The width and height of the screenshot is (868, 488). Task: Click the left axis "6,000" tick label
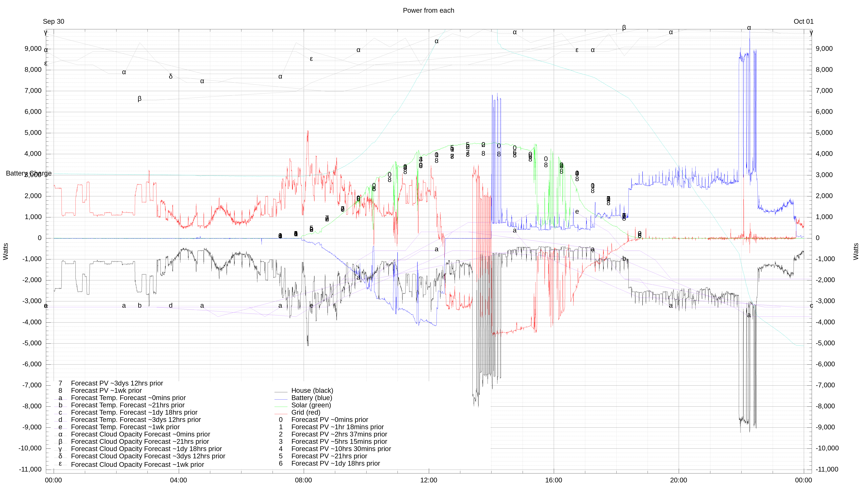coord(33,112)
